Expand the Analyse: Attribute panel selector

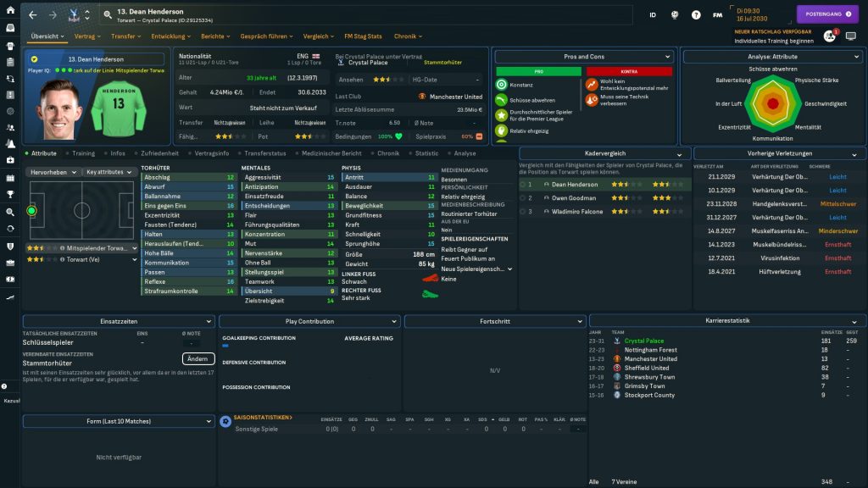coord(772,57)
